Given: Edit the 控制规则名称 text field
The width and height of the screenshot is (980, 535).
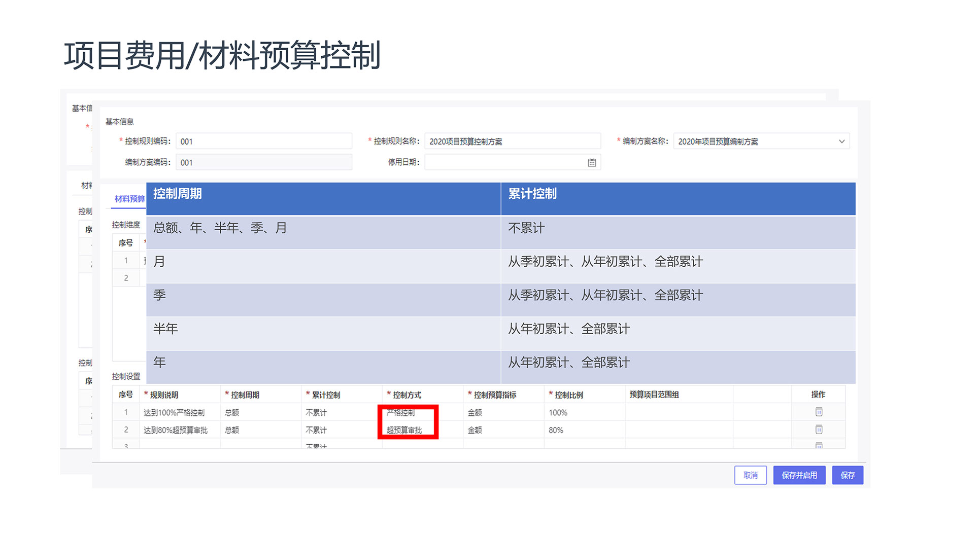Looking at the screenshot, I should [x=512, y=141].
